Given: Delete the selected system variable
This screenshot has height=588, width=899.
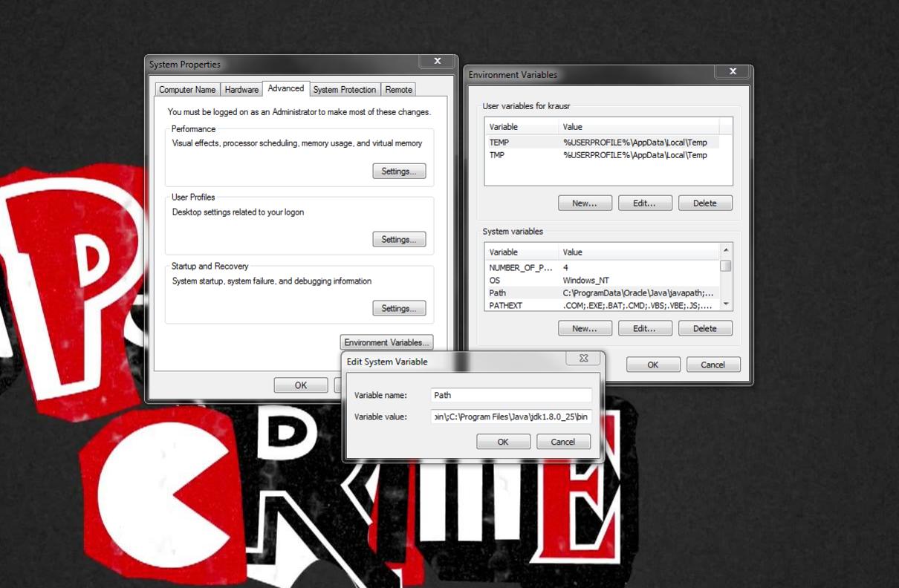Looking at the screenshot, I should click(705, 328).
